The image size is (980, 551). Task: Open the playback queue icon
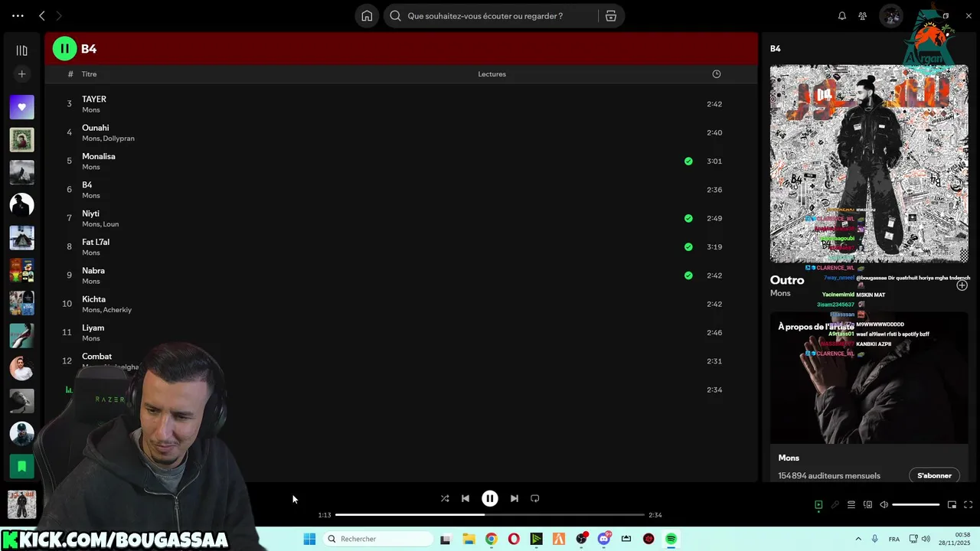click(851, 505)
